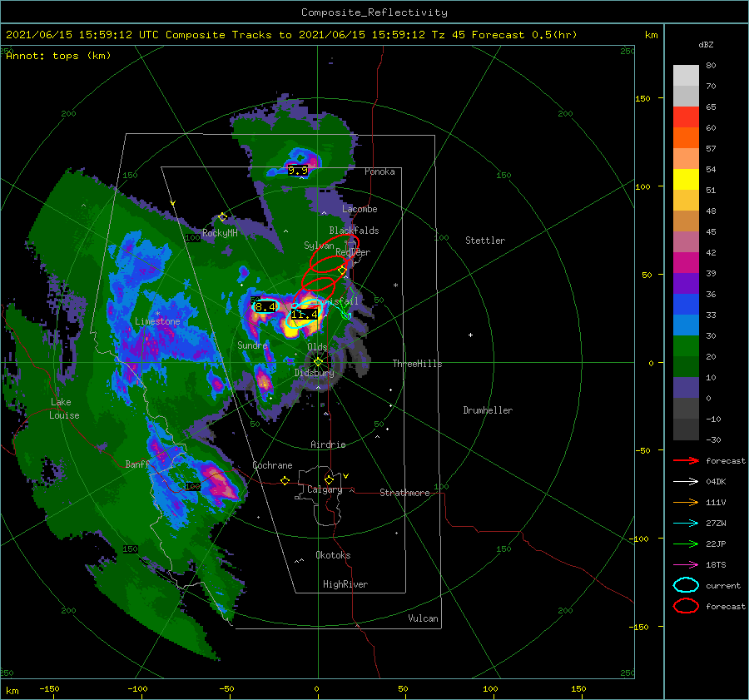The height and width of the screenshot is (700, 749).
Task: Click the yellow diamond marker near RockyMH
Action: coord(222,217)
